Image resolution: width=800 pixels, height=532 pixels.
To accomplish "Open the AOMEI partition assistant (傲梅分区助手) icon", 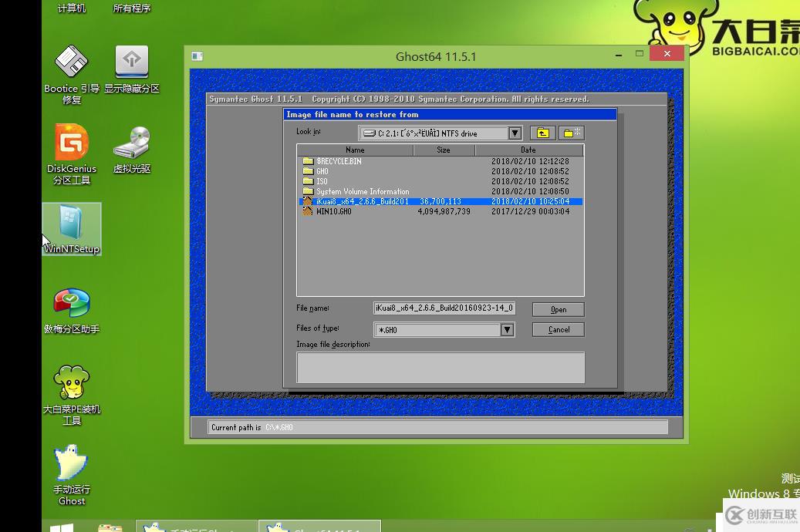I will [x=72, y=305].
